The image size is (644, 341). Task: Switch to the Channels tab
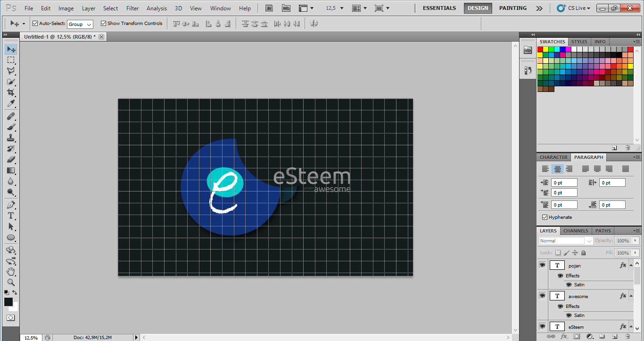575,231
